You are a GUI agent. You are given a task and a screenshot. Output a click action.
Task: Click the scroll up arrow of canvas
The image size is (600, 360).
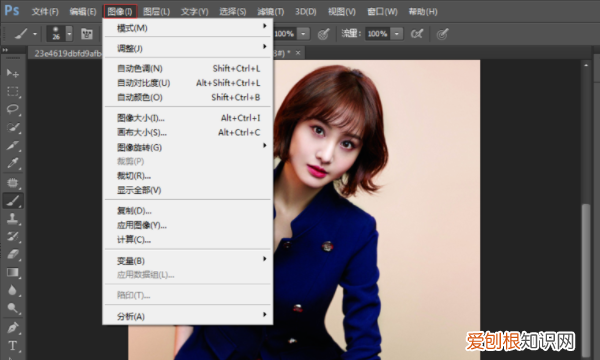pos(586,65)
